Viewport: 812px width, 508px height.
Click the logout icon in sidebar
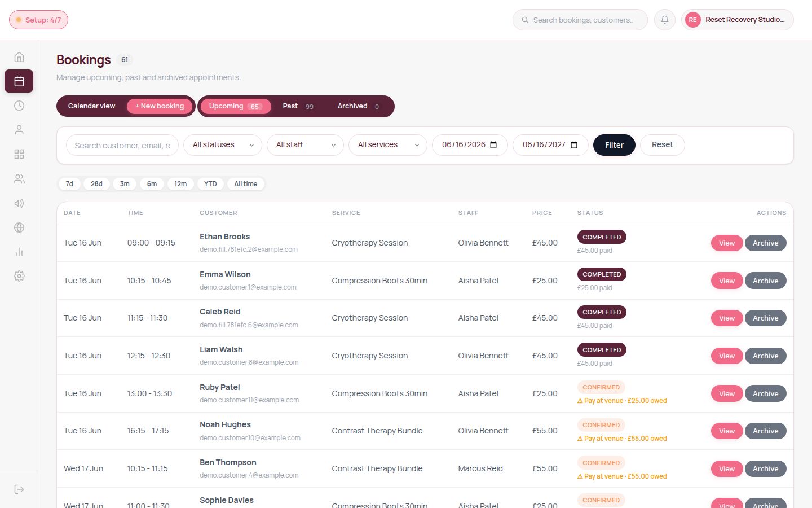coord(19,489)
